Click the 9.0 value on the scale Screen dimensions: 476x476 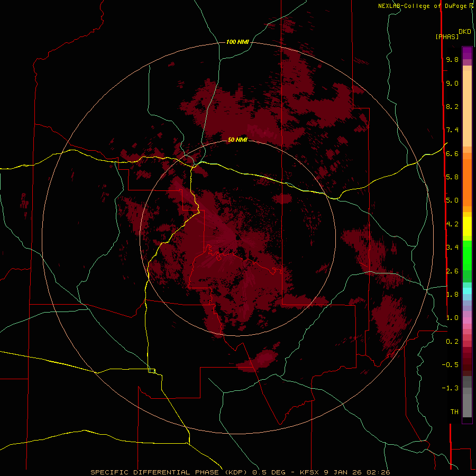click(x=452, y=83)
